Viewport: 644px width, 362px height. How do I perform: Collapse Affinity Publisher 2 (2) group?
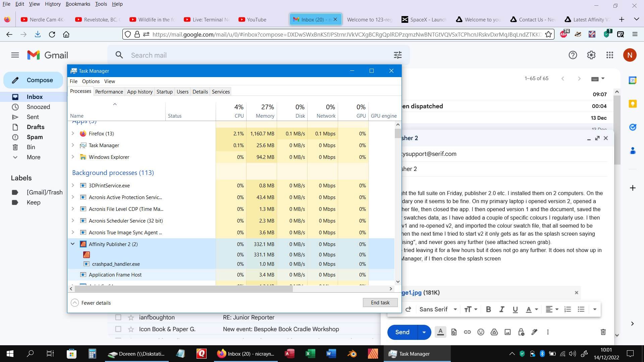point(73,244)
